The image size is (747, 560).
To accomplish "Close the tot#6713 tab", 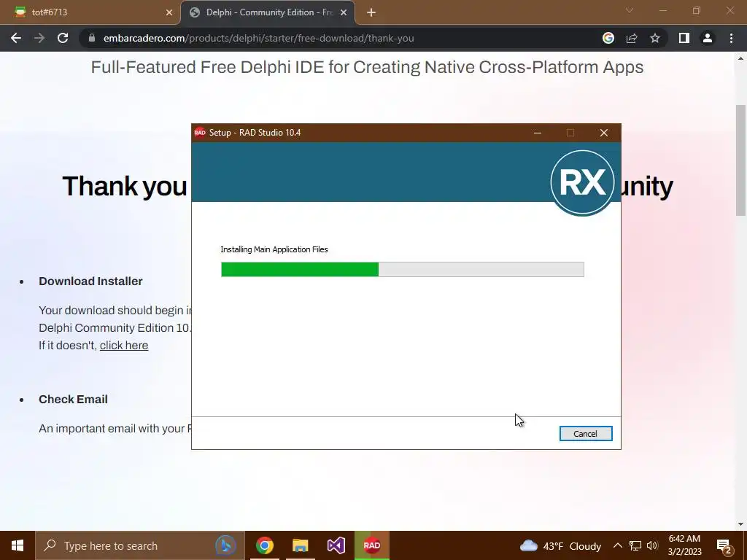I will (169, 13).
